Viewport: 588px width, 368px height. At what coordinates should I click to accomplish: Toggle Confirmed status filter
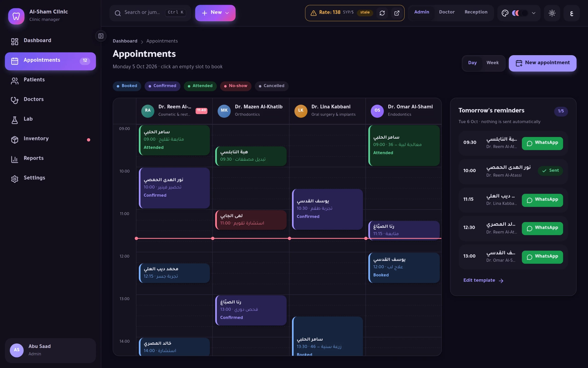pyautogui.click(x=162, y=86)
